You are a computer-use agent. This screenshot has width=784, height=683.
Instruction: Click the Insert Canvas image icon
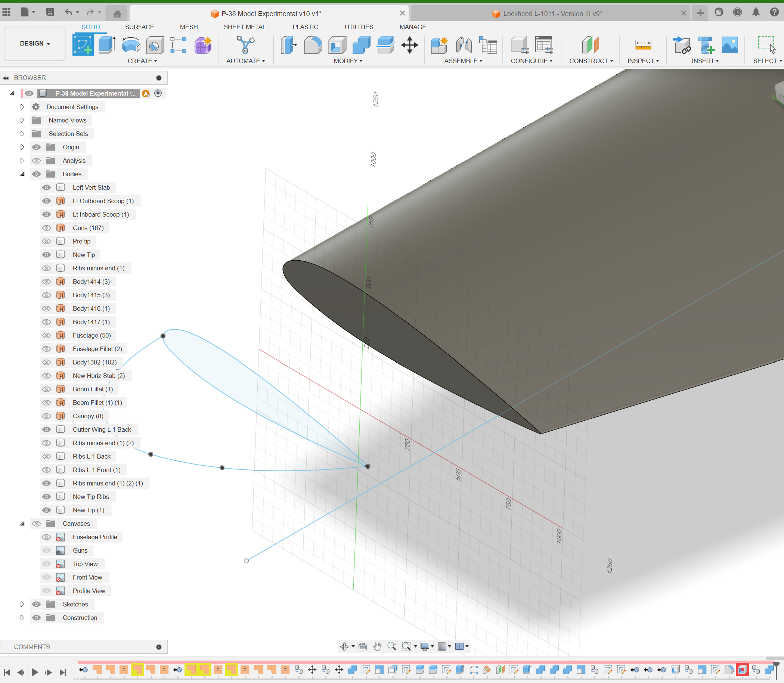pyautogui.click(x=729, y=45)
